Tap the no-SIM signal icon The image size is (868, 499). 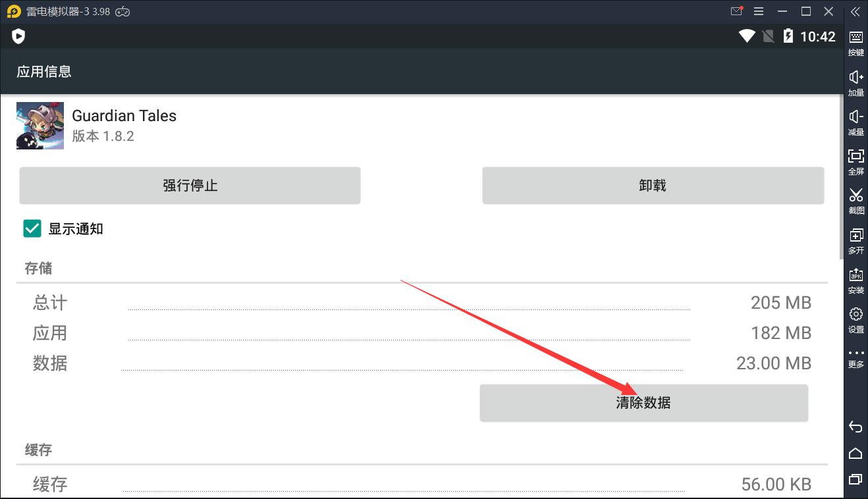768,36
